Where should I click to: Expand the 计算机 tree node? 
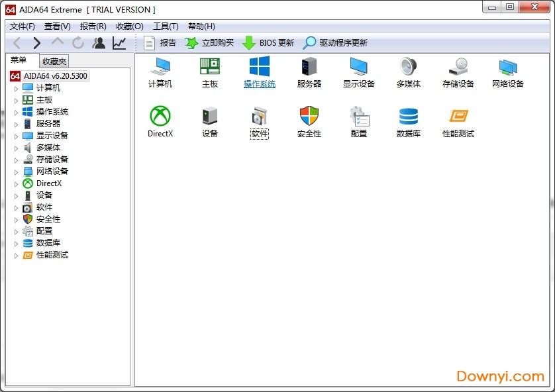(x=17, y=88)
